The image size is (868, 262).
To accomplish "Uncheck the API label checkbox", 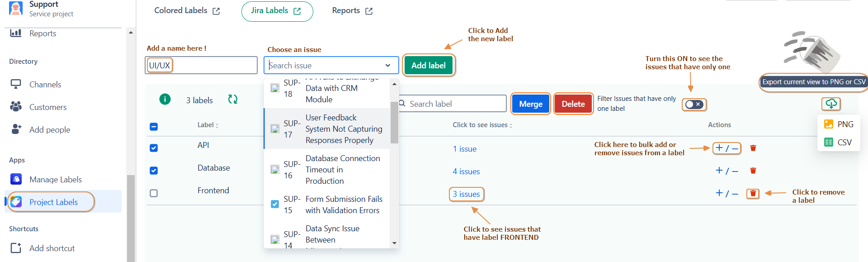I will pos(154,148).
